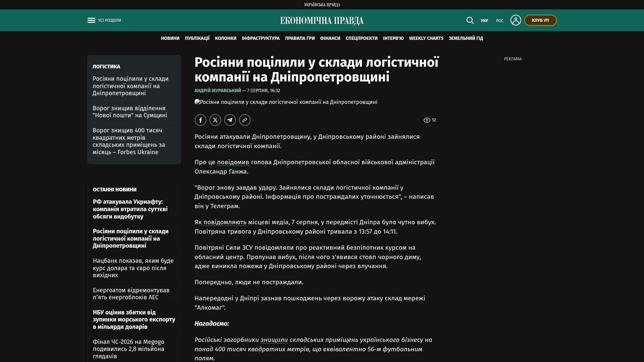
Task: Open the Логістика topic heading
Action: tap(106, 67)
